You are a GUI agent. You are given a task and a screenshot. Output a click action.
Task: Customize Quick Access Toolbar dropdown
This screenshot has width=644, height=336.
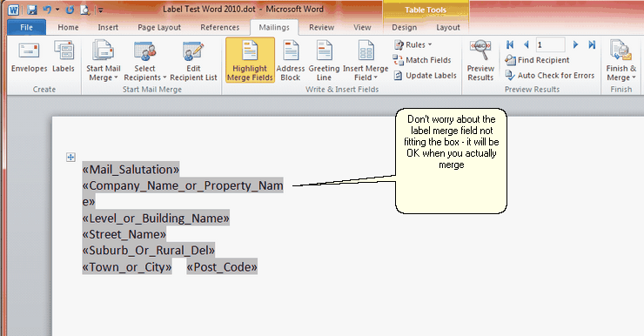pos(100,10)
